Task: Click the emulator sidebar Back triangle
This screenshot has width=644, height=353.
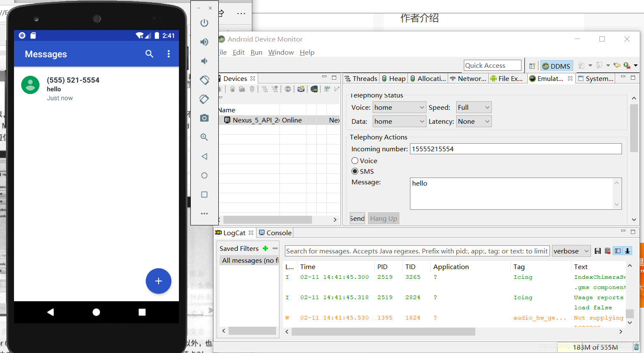Action: coord(204,156)
